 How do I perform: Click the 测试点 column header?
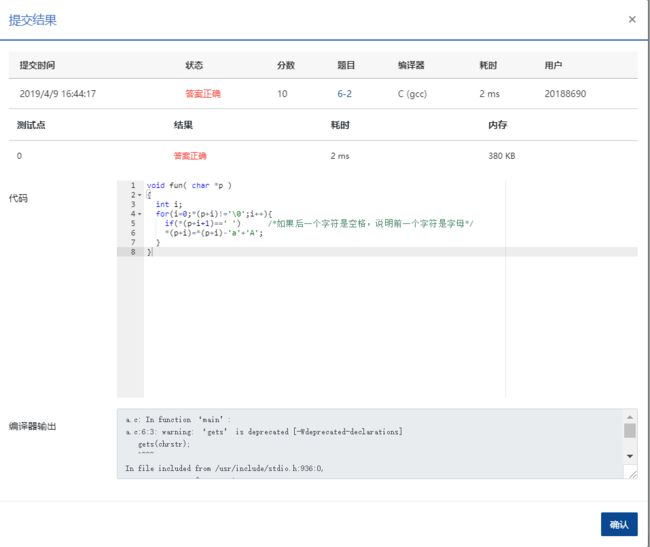31,125
